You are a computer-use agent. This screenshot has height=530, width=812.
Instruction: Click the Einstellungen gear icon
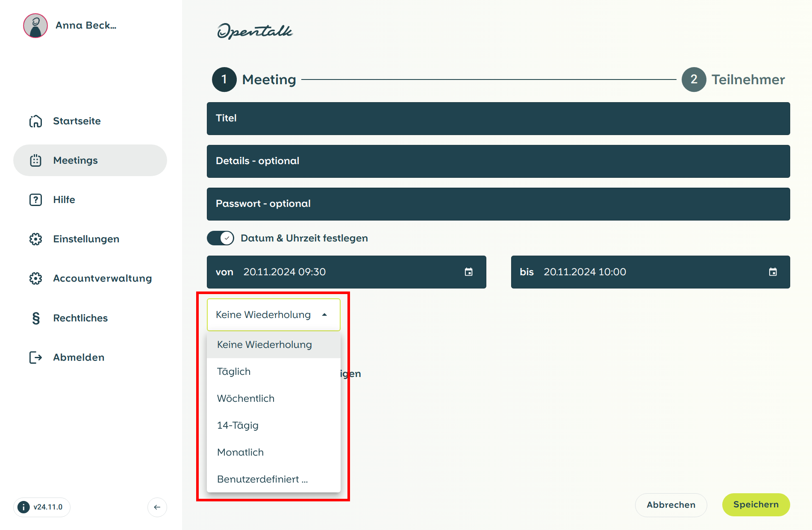point(35,239)
